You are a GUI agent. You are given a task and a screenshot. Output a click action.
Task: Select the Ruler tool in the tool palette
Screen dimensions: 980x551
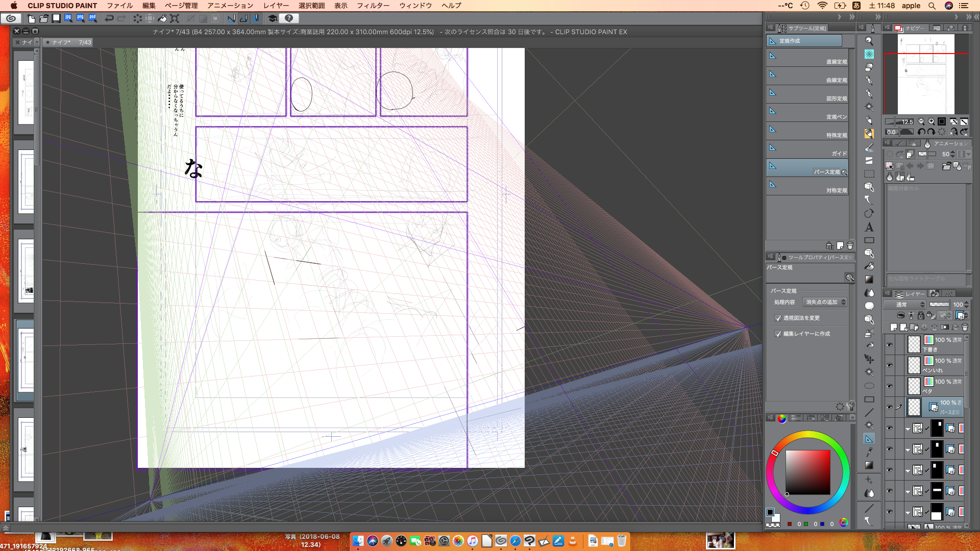869,438
